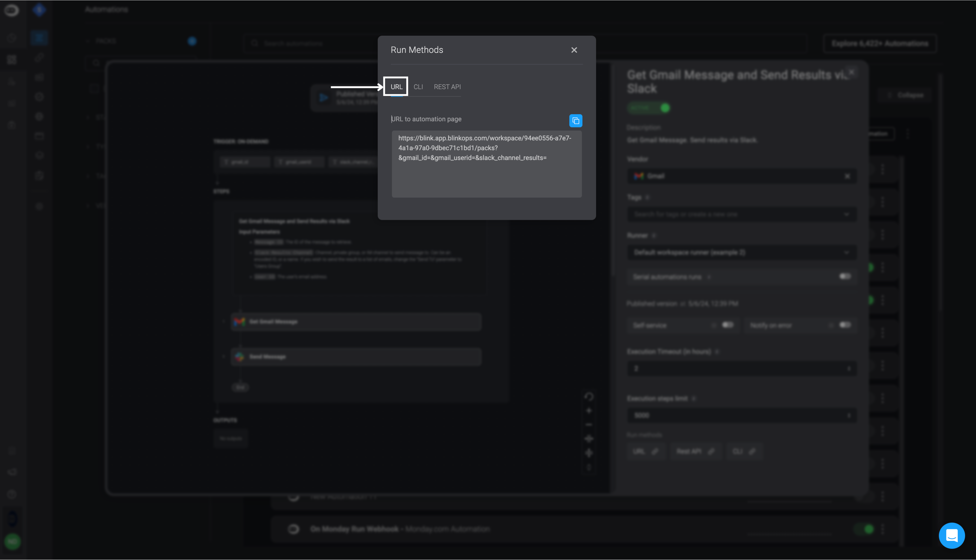976x560 pixels.
Task: Switch to the REST API tab
Action: pyautogui.click(x=447, y=87)
